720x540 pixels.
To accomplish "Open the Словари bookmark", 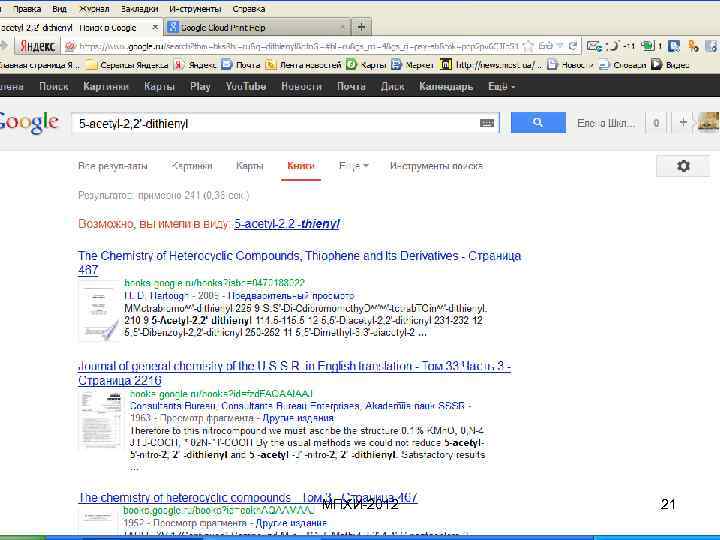I will click(622, 65).
